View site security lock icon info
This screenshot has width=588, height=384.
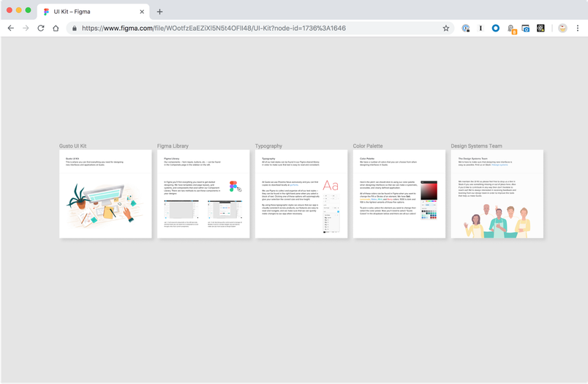pos(75,28)
